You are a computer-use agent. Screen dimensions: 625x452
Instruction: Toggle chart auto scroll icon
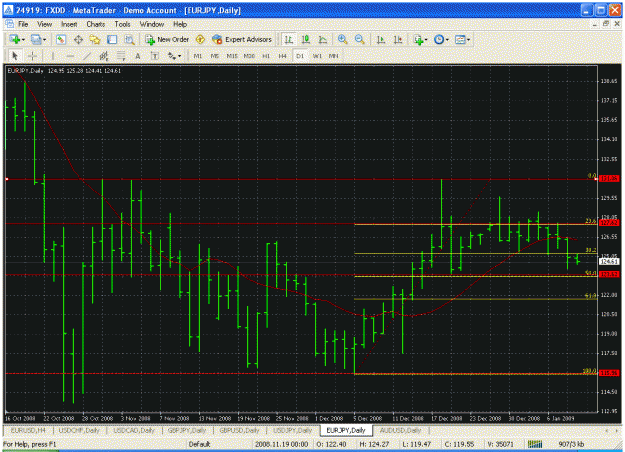pyautogui.click(x=381, y=39)
